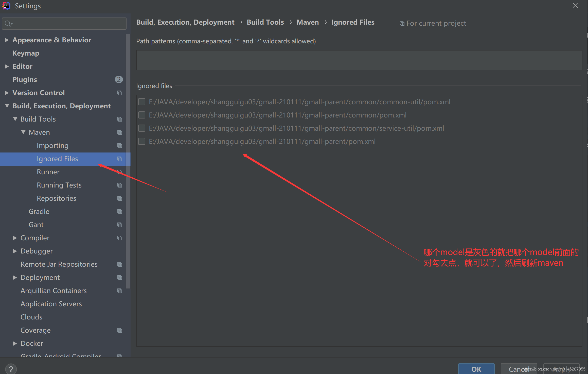
Task: Open Application Servers settings
Action: (x=51, y=304)
